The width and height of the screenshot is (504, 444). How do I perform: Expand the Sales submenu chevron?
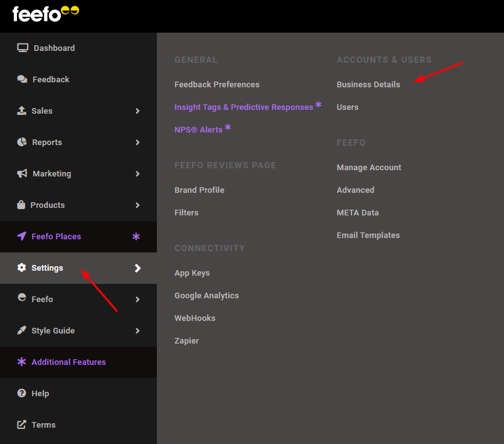point(137,111)
